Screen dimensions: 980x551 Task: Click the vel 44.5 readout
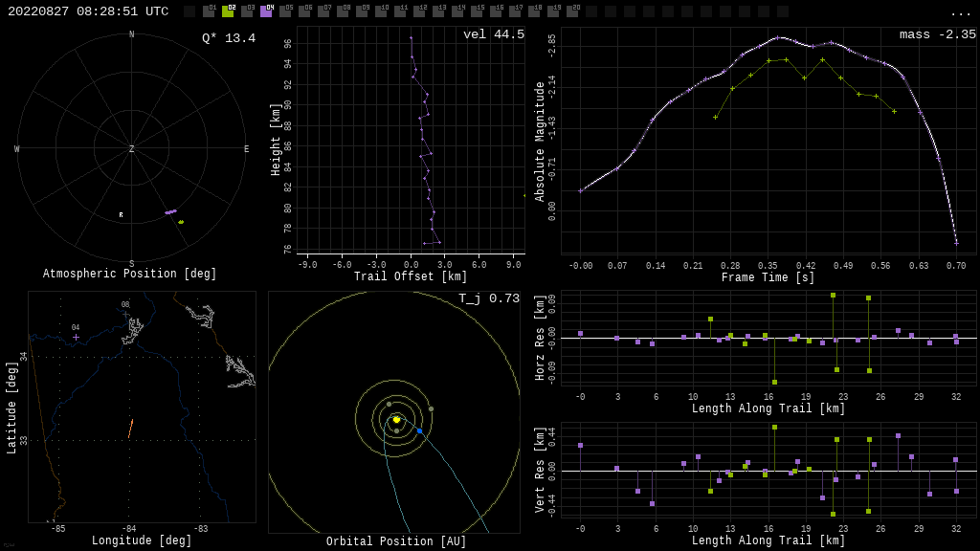point(493,34)
